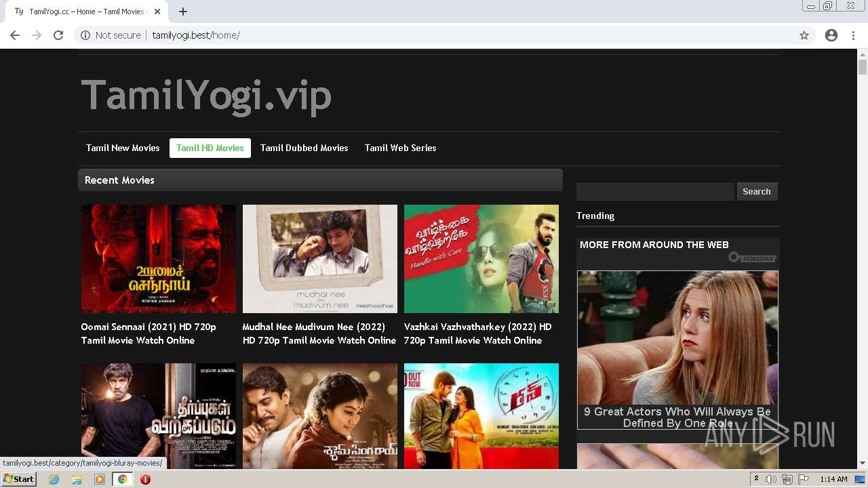868x488 pixels.
Task: Show hidden tray icons arrow
Action: click(x=756, y=479)
